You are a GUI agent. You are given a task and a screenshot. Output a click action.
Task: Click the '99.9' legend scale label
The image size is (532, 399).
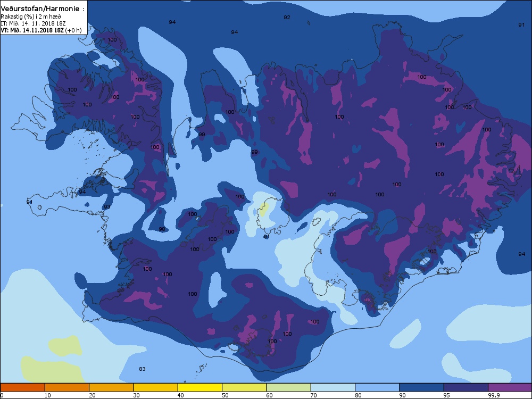point(493,395)
